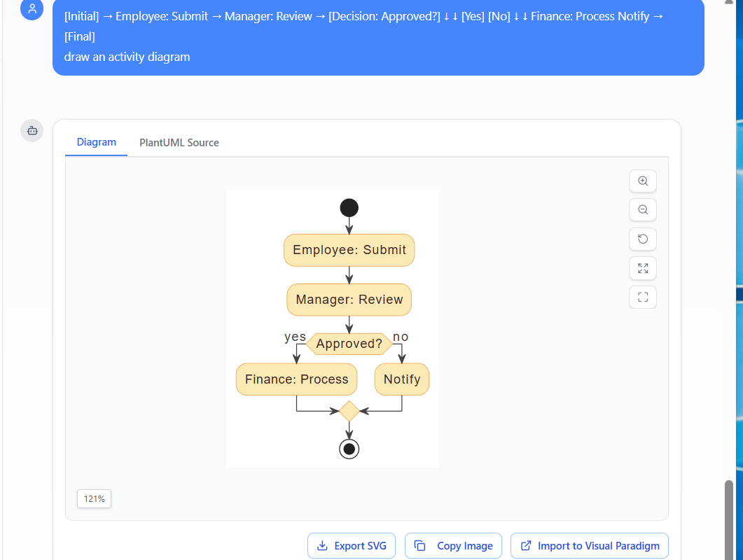The image size is (743, 560).
Task: Click the Approved? decision node
Action: click(x=349, y=343)
